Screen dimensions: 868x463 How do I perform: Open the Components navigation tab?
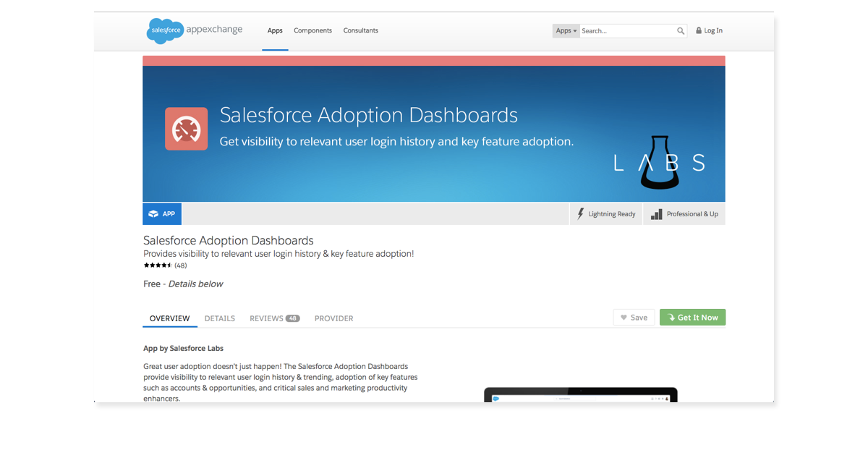coord(312,31)
